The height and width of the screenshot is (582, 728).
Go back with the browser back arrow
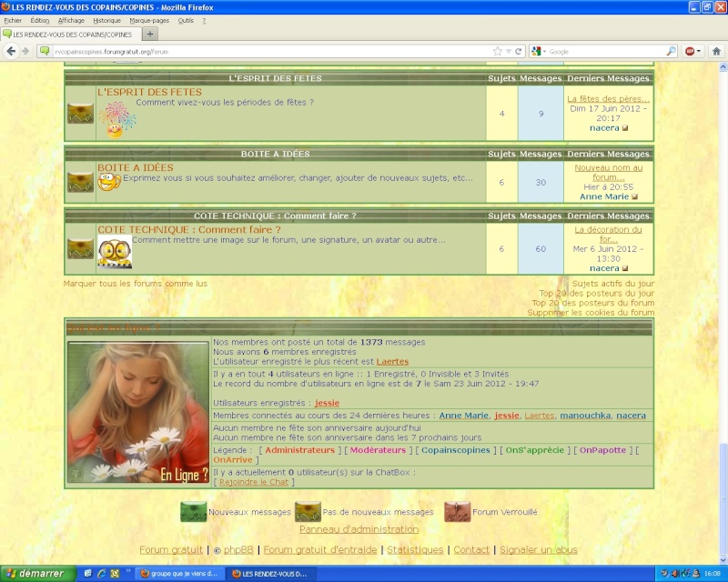point(11,51)
